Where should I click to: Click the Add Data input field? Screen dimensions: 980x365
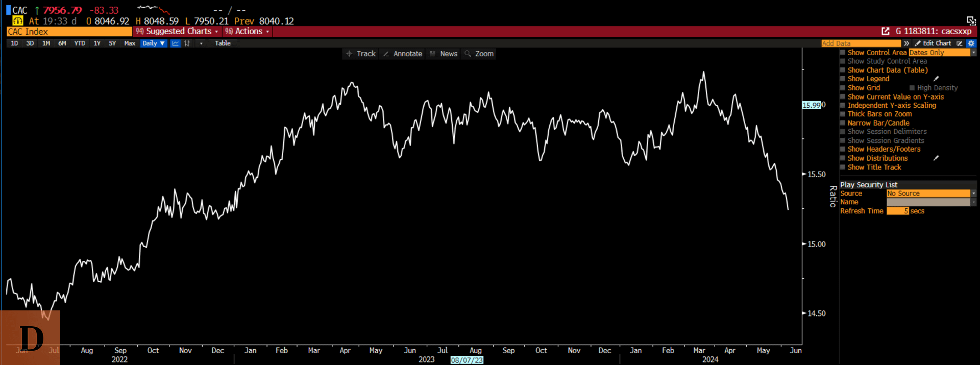[861, 43]
